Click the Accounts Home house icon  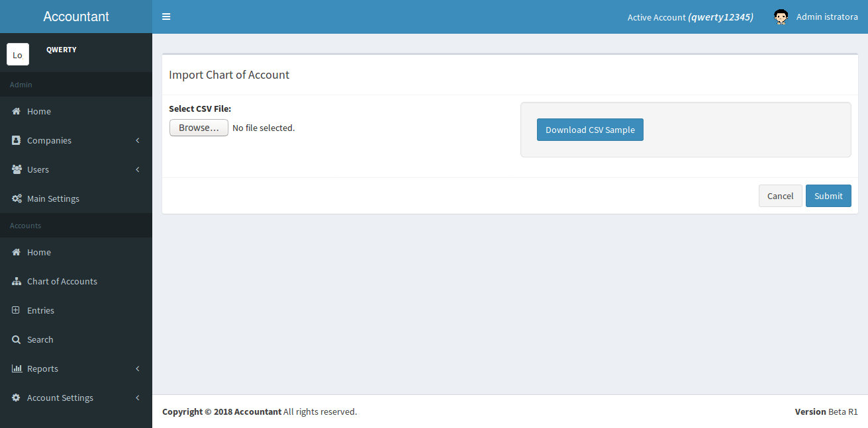coord(17,252)
